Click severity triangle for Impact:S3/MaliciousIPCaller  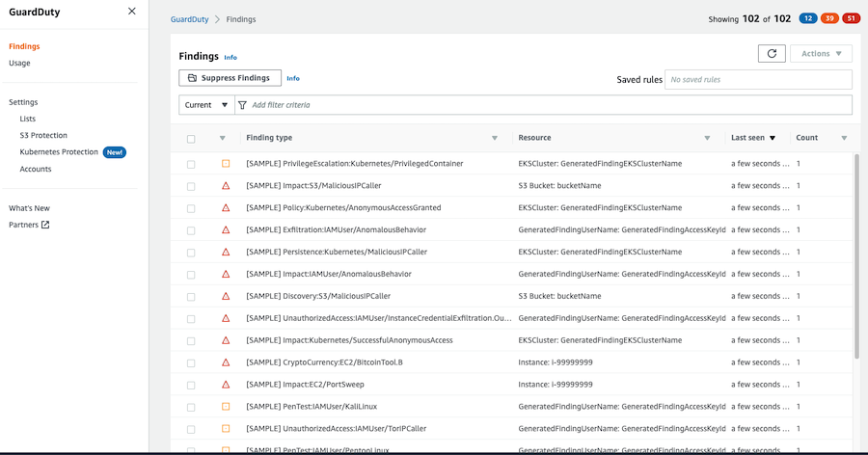tap(226, 185)
